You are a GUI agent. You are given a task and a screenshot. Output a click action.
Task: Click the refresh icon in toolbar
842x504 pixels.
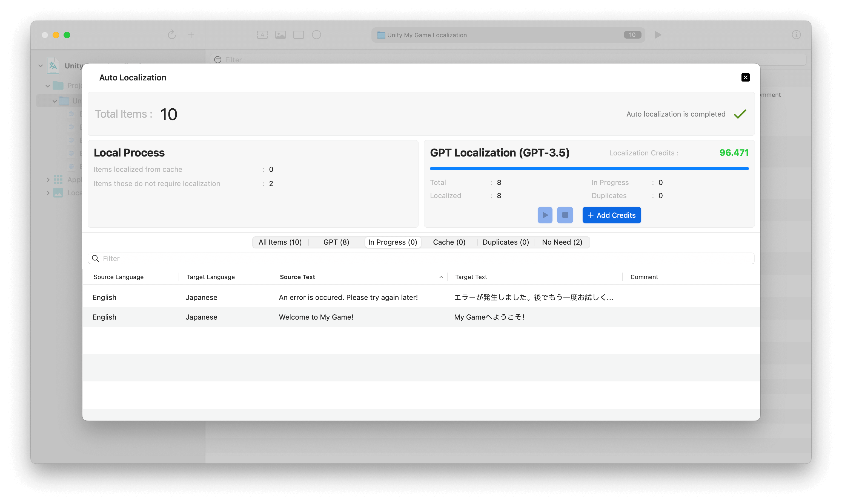(172, 35)
